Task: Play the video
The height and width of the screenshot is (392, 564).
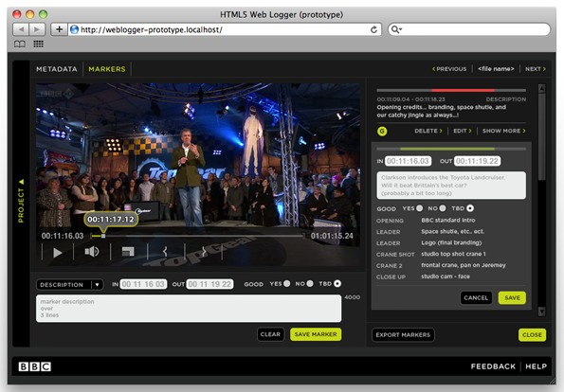Action: (57, 253)
